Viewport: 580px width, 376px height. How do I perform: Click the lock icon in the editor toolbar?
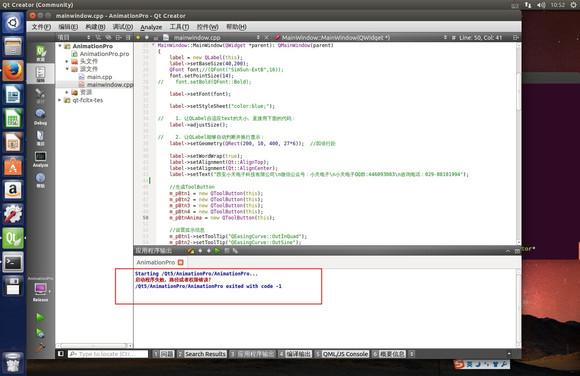pos(156,37)
